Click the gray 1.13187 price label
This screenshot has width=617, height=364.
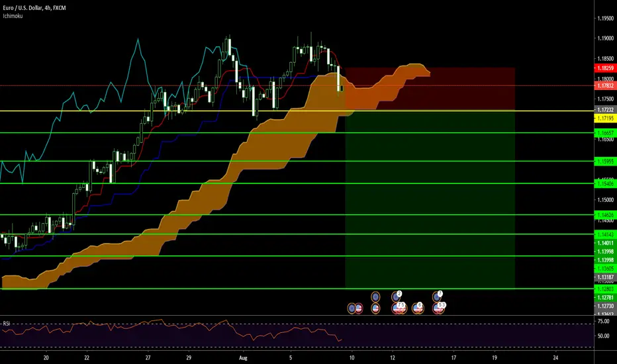coord(605,277)
